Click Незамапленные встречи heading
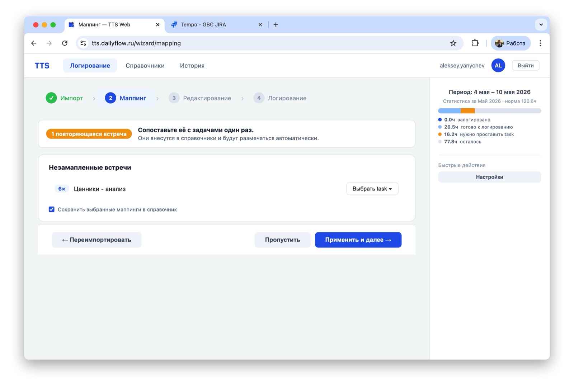Viewport: 574px width, 392px height. point(90,167)
